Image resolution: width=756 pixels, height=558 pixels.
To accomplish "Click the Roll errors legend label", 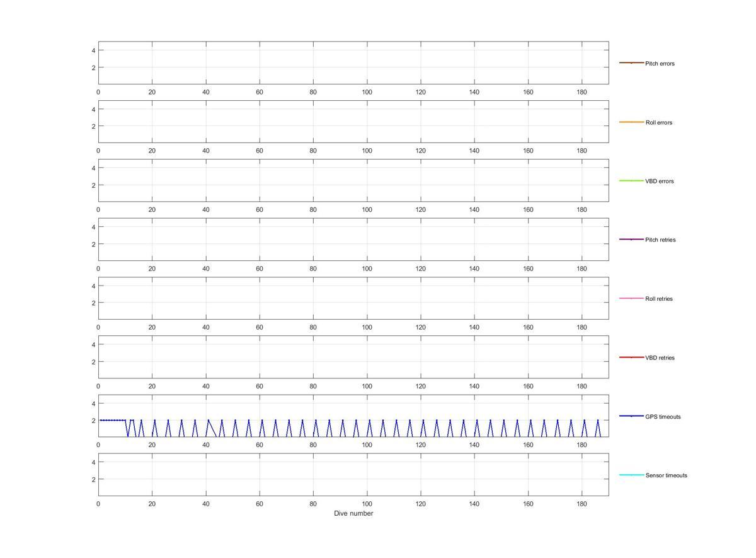I will pos(659,122).
